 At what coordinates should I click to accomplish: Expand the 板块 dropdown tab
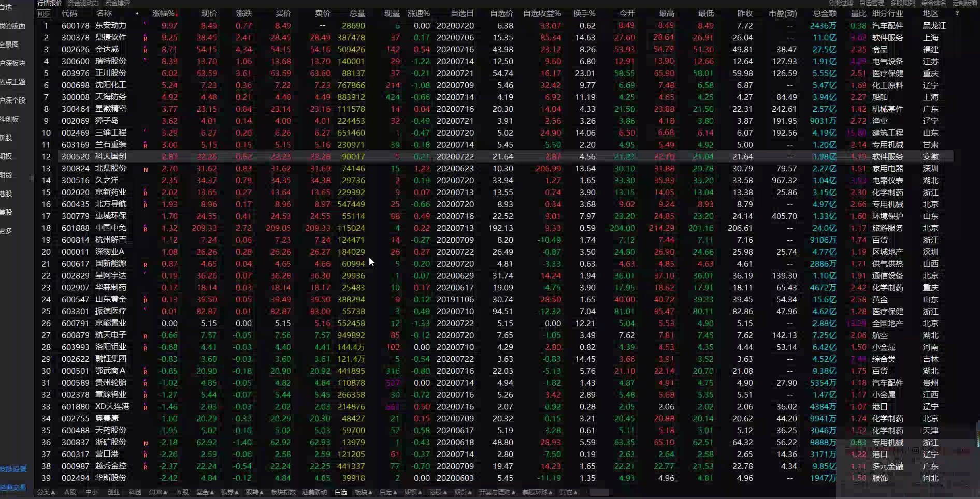pyautogui.click(x=364, y=492)
